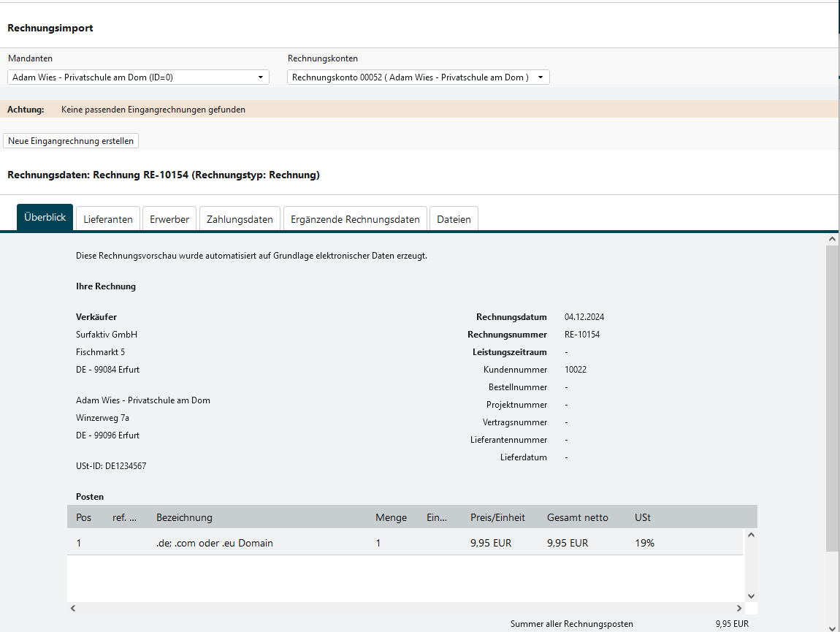Screen dimensions: 840x632
Task: Select the .de; .com oder .eu Domain row
Action: [x=215, y=543]
